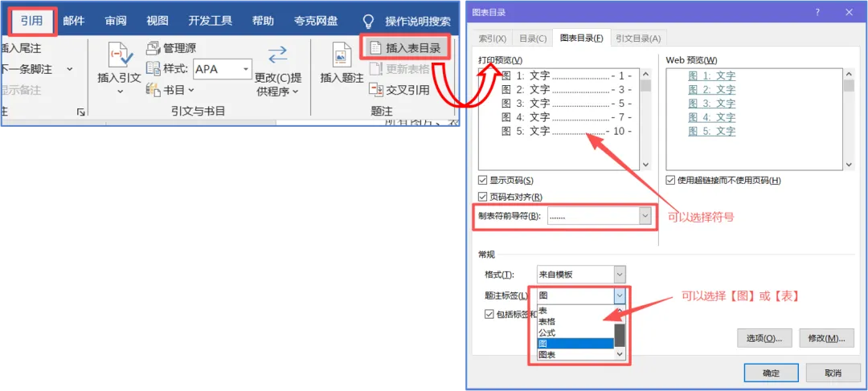Click print preview entry 图 5: 文字
The height and width of the screenshot is (391, 868).
pos(567,131)
